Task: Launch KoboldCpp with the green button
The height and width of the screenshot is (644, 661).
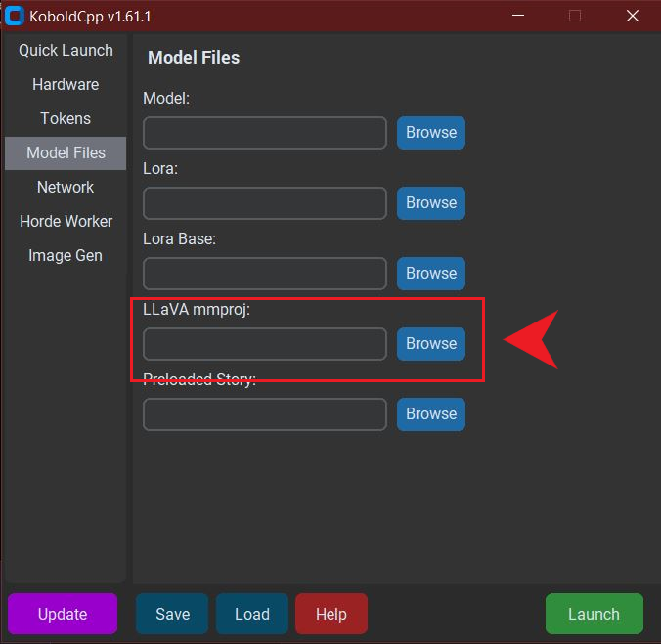Action: (595, 614)
